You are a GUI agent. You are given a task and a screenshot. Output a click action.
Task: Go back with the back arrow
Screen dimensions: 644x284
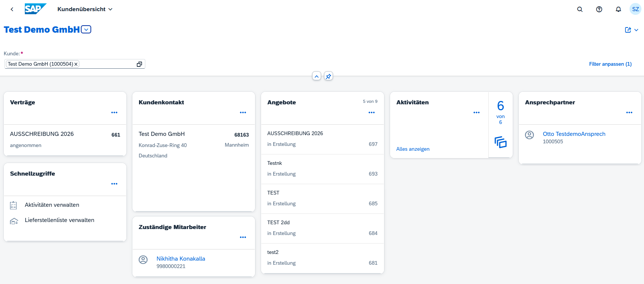12,9
